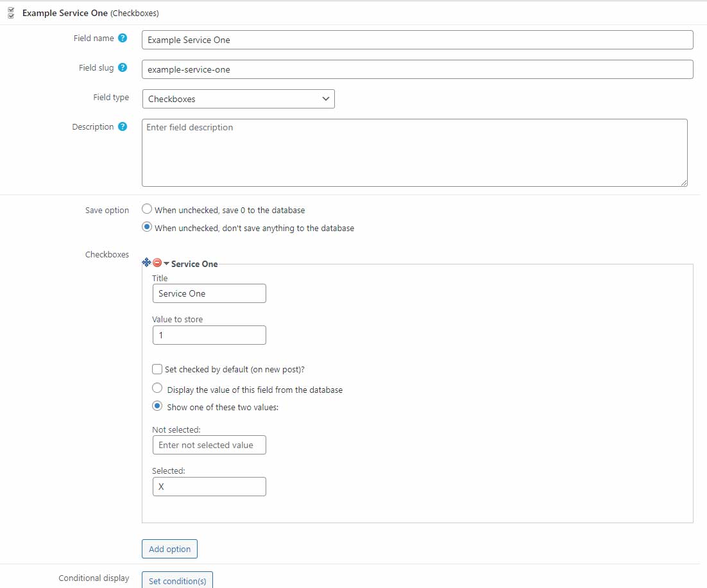The width and height of the screenshot is (707, 588).
Task: Choose 'Display the value of this field from the database'
Action: pyautogui.click(x=157, y=388)
